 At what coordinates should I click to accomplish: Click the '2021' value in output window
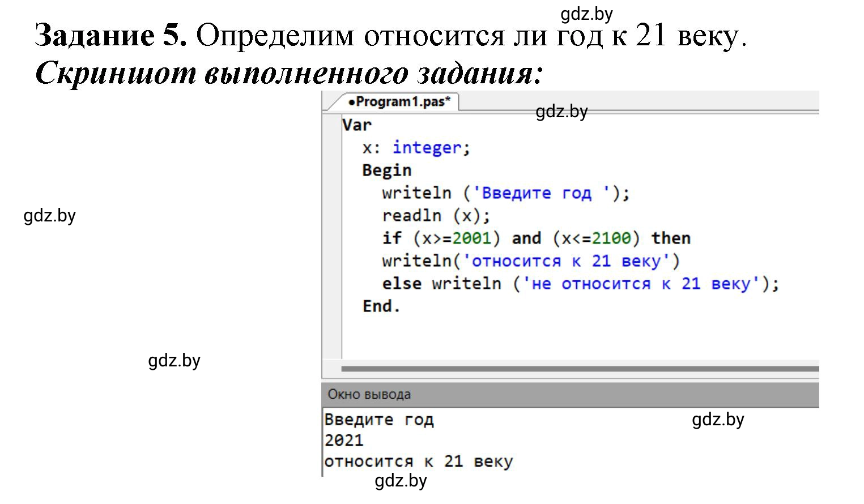point(344,441)
